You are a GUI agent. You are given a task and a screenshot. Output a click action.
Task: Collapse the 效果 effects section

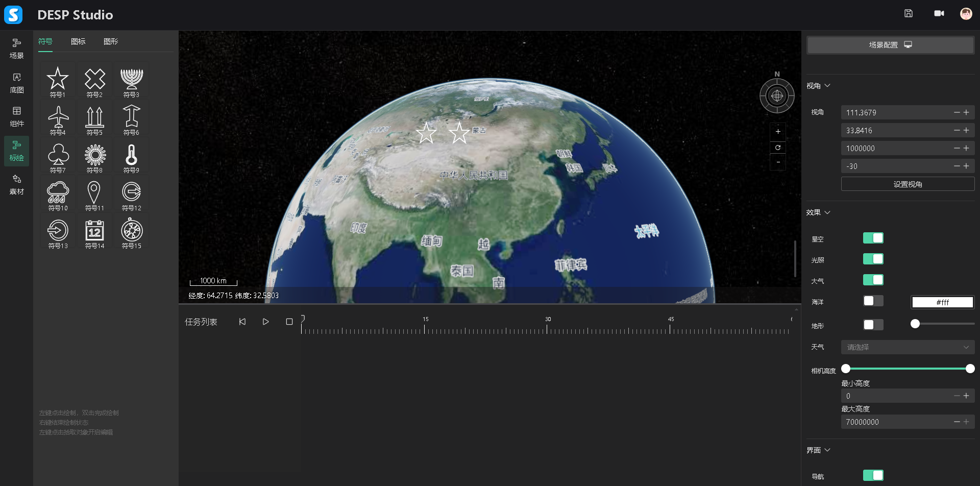tap(818, 212)
